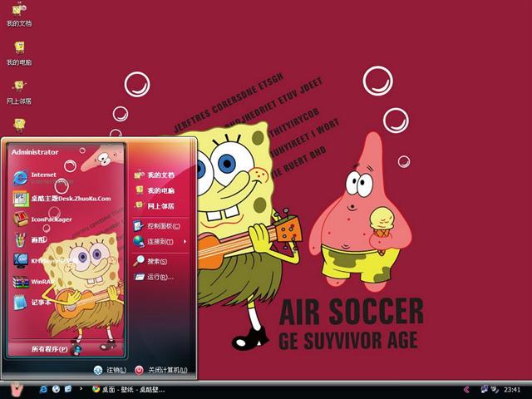Open 我的电脑 in Start menu right pane
The image size is (532, 399).
click(x=155, y=190)
